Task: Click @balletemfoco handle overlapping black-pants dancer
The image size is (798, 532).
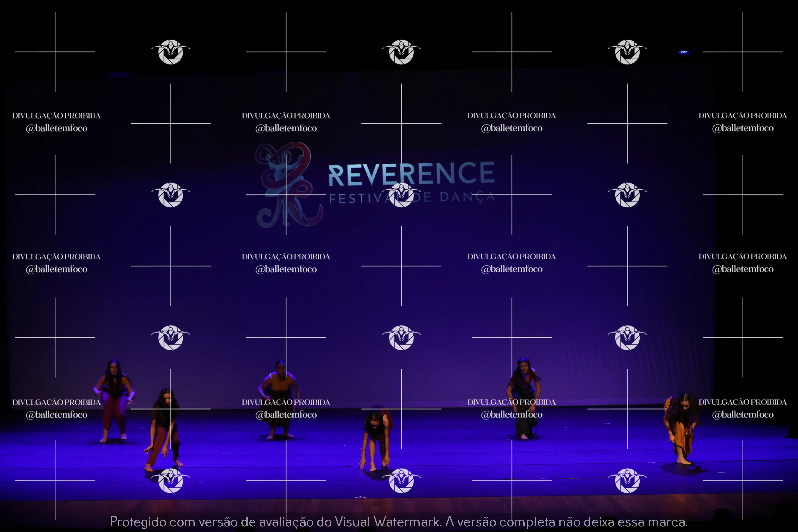Action: point(512,415)
